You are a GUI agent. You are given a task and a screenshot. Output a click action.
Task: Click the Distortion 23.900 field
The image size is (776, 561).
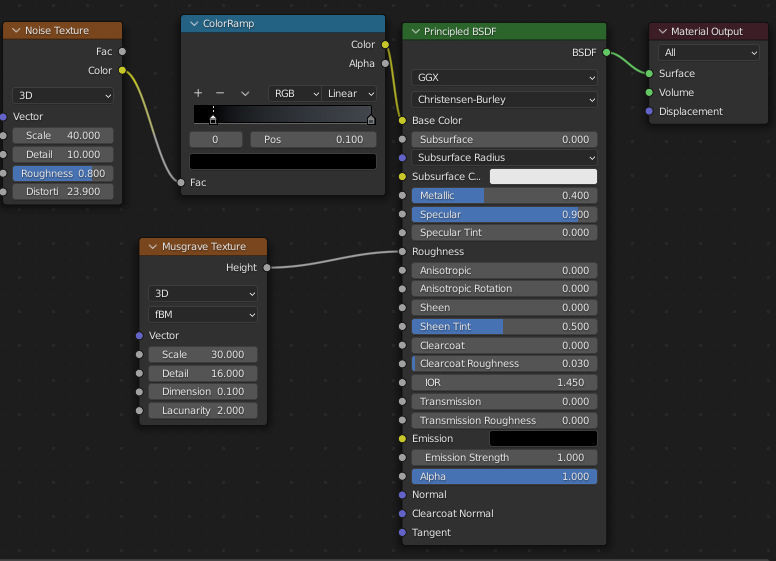coord(63,191)
